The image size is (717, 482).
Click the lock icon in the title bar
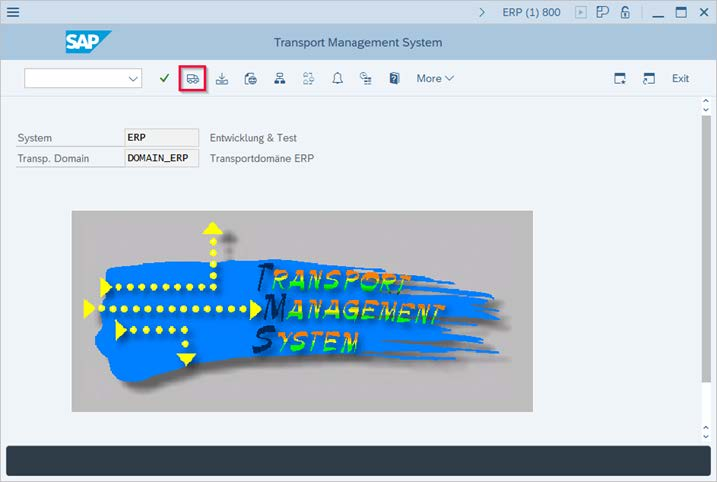point(625,12)
